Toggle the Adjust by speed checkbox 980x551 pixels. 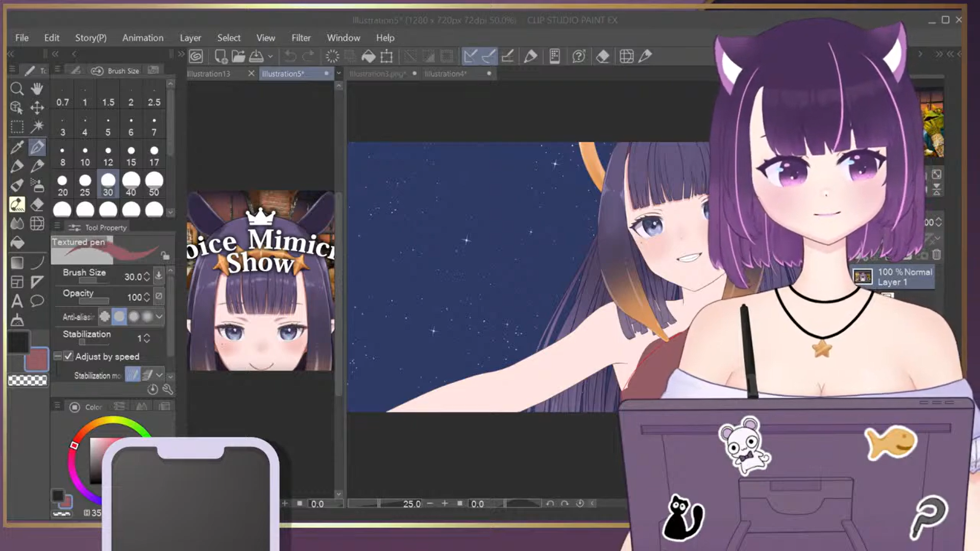tap(68, 356)
